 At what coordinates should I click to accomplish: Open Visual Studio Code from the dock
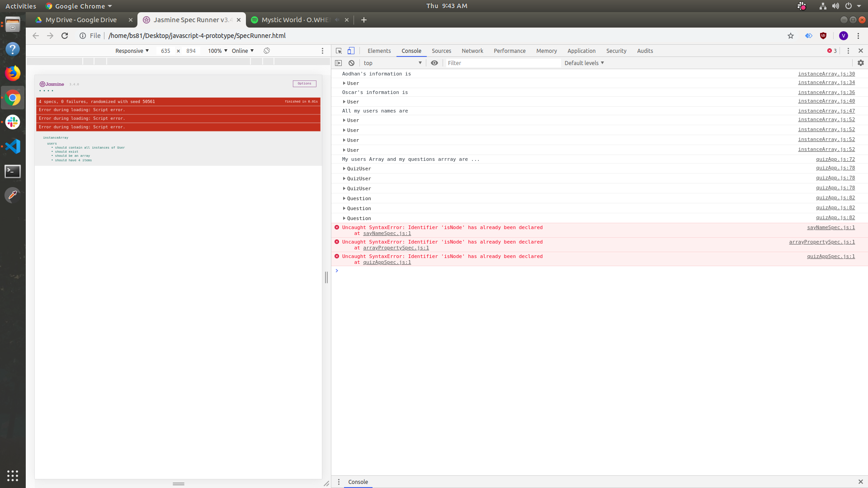(13, 146)
